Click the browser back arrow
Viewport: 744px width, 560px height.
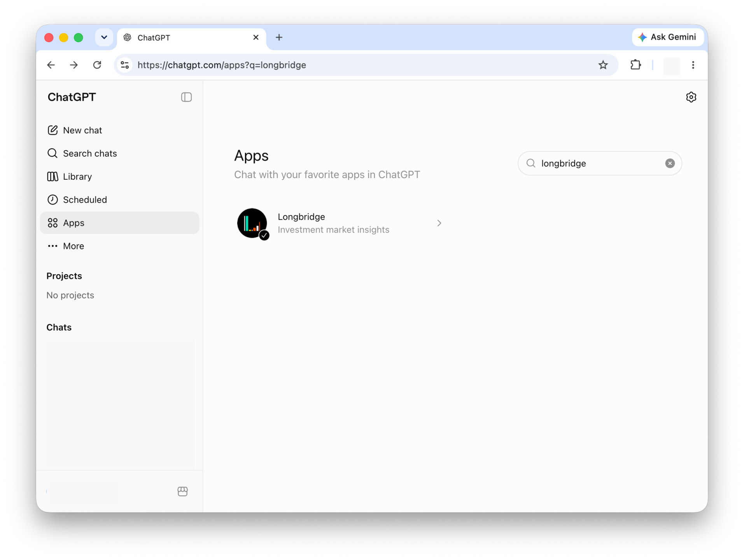(51, 65)
